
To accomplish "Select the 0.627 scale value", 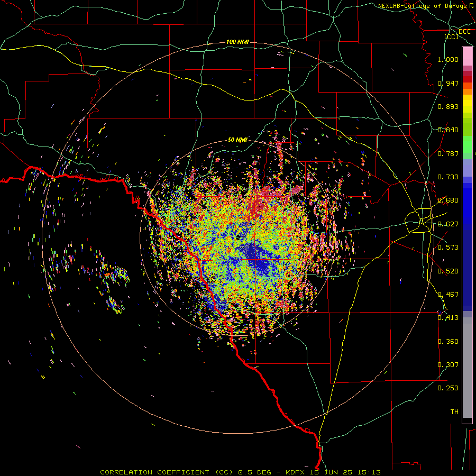I will (448, 224).
